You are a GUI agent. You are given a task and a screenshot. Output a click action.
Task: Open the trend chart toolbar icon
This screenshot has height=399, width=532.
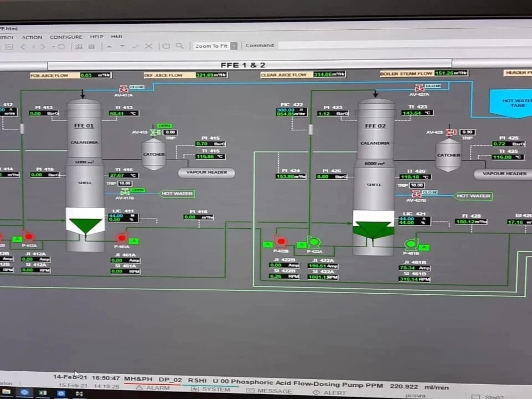click(79, 46)
